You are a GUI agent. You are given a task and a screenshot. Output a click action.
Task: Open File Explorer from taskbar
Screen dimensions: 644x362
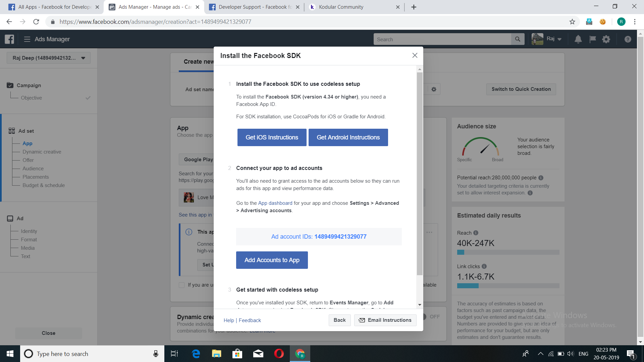[x=217, y=354]
